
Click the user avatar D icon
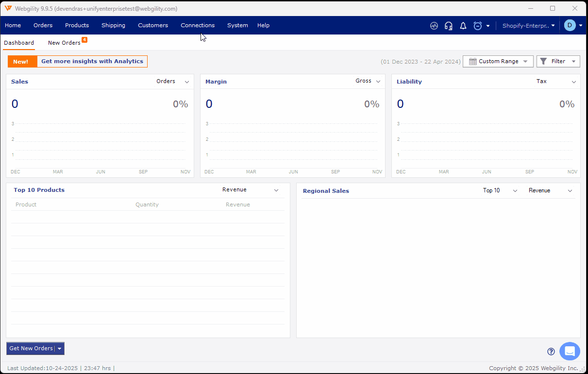570,25
